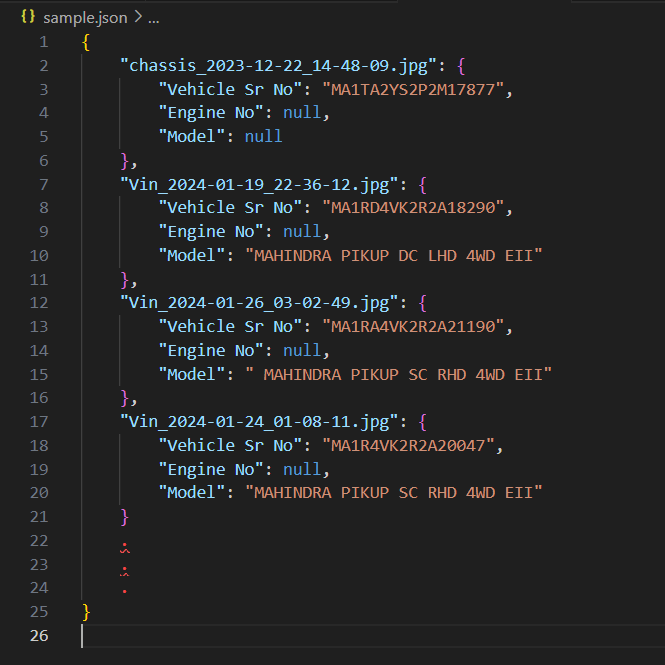Click the pink opening brace on line 17
Screen dimensions: 665x665
click(422, 422)
